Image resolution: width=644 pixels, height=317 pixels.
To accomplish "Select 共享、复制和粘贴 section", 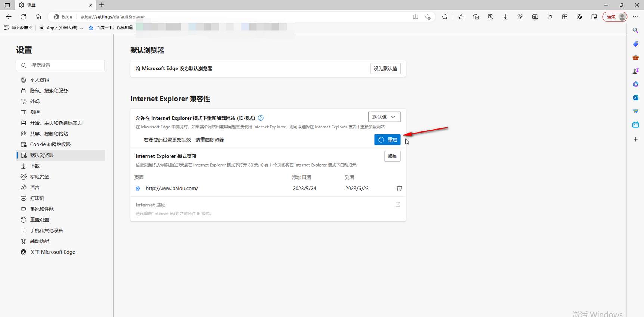I will (x=61, y=134).
